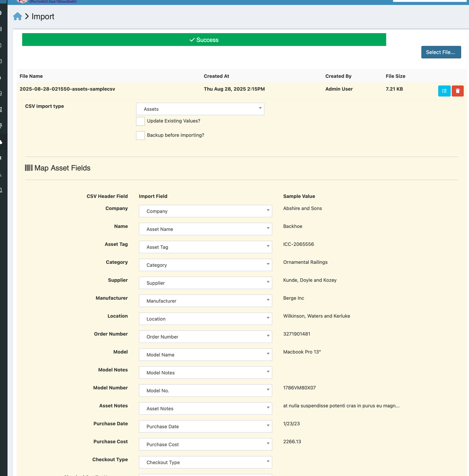469x476 pixels.
Task: Click the File Size column header
Action: coord(395,76)
